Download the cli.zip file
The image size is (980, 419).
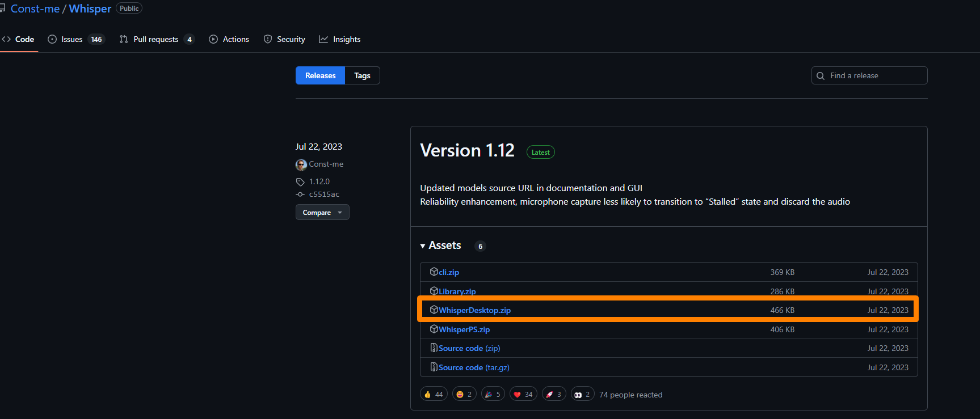pos(448,272)
